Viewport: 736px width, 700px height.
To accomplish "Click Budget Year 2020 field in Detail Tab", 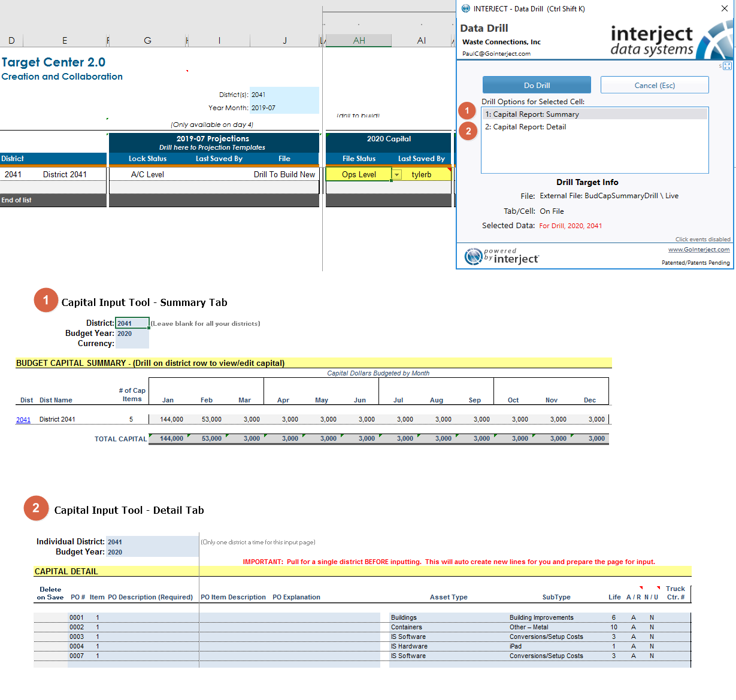I will tap(152, 552).
